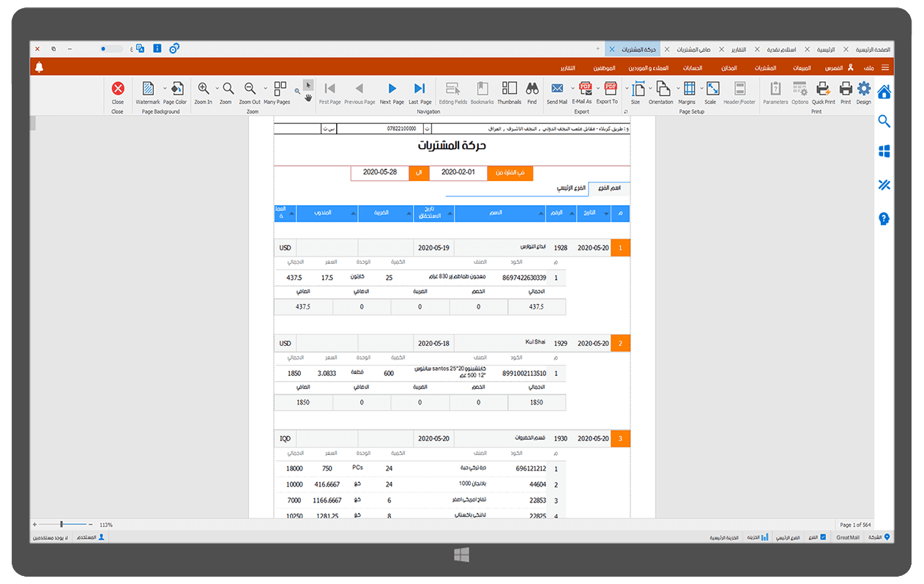Click the zoom slider in the status bar
Screen dimensions: 924x584
pyautogui.click(x=62, y=525)
